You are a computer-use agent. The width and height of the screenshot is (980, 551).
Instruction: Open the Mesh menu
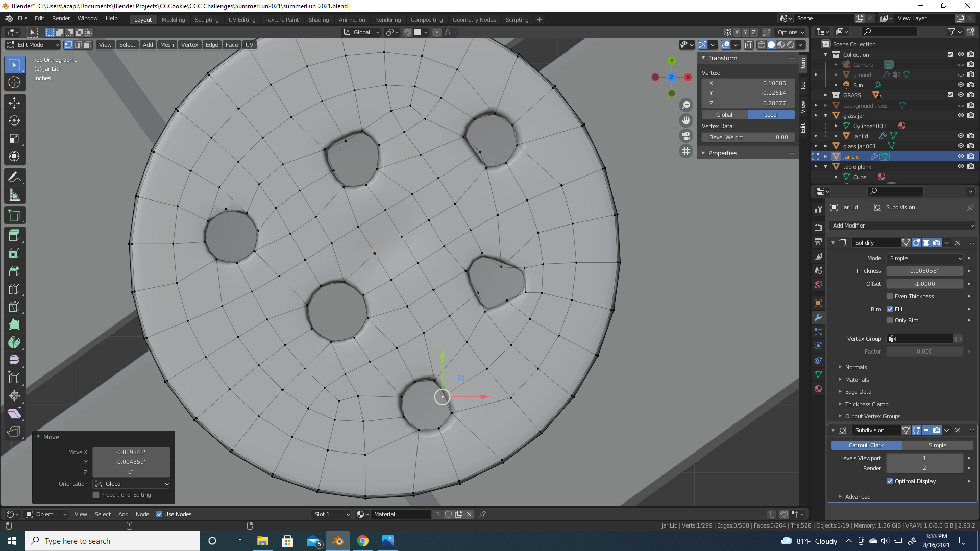[167, 45]
